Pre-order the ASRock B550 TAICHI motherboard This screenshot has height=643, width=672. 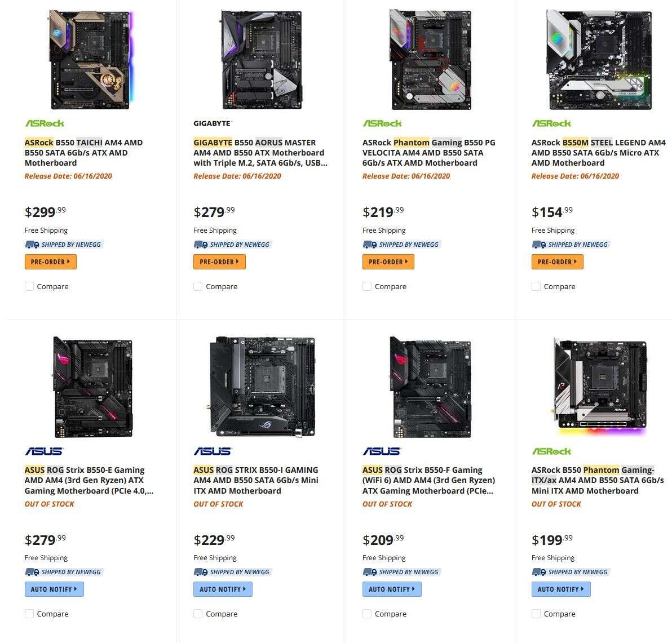[50, 261]
